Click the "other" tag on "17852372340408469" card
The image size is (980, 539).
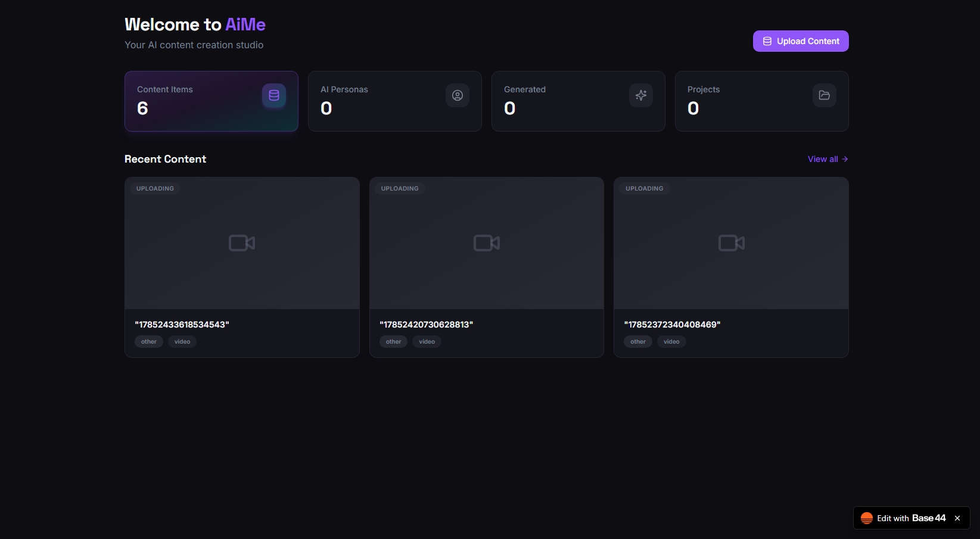point(638,342)
